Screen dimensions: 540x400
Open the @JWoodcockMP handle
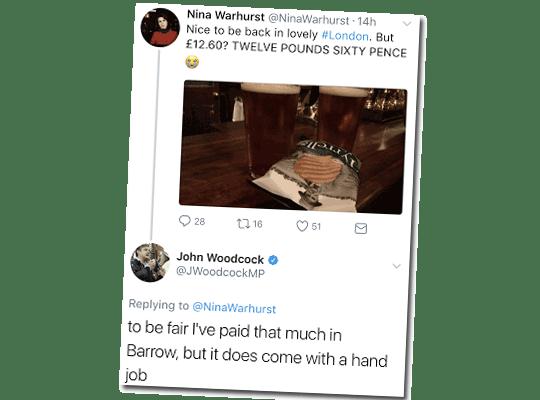220,272
